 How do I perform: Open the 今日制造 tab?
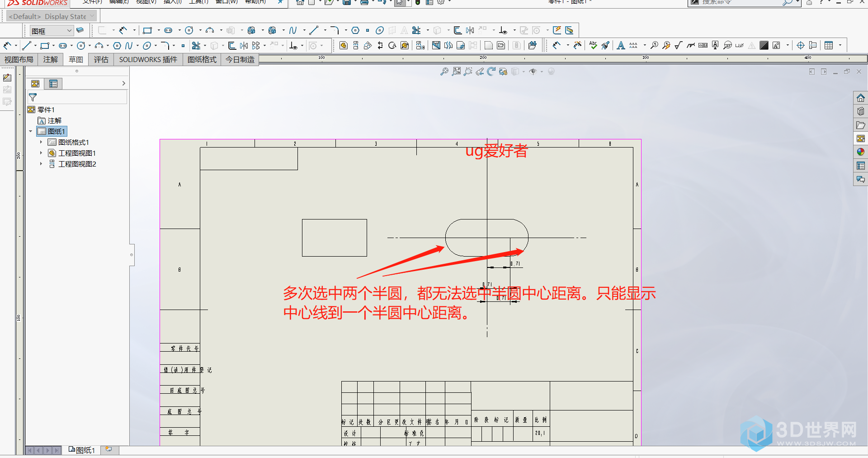tap(240, 60)
